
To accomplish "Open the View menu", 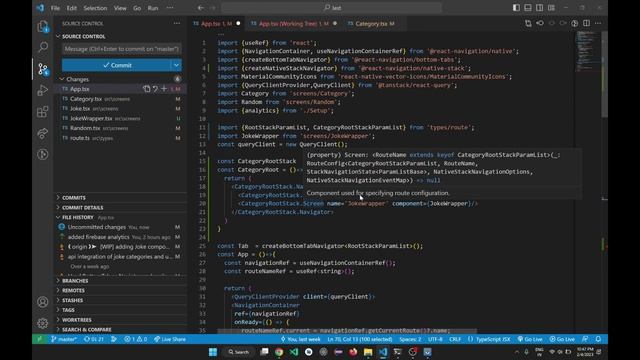I will click(x=120, y=8).
